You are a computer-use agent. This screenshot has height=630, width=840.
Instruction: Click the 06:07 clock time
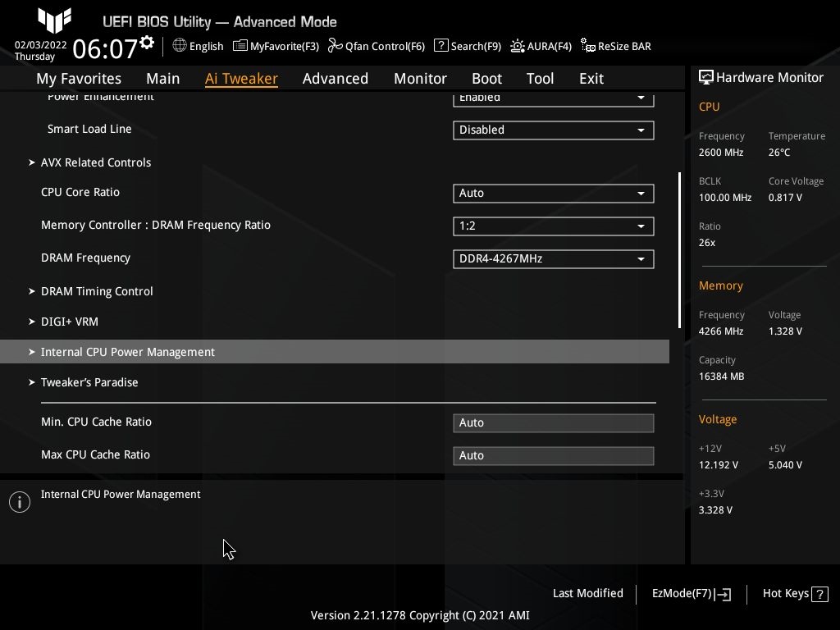tap(105, 48)
